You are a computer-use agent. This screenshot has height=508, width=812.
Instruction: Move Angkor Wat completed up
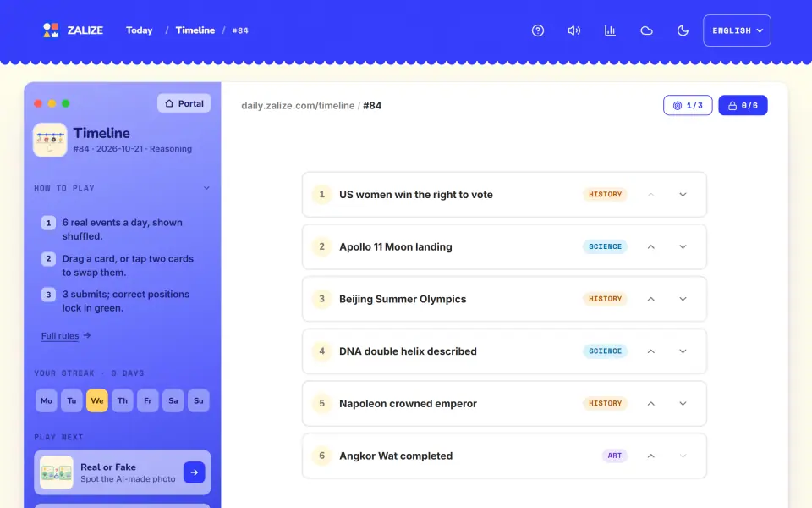pos(651,456)
